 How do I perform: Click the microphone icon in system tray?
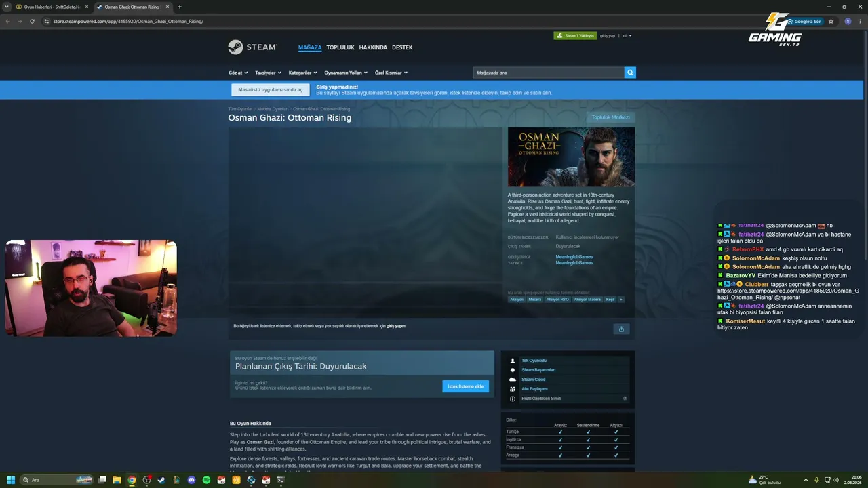(816, 480)
